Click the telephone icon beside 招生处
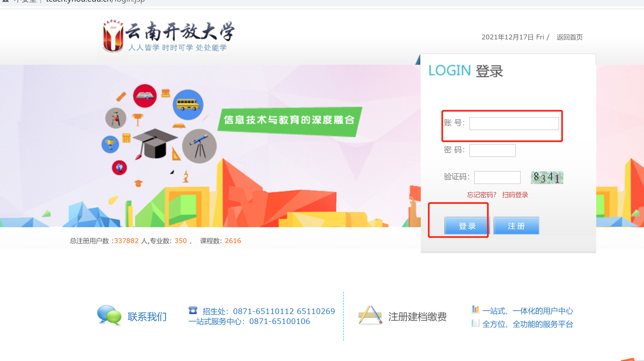 [x=193, y=310]
